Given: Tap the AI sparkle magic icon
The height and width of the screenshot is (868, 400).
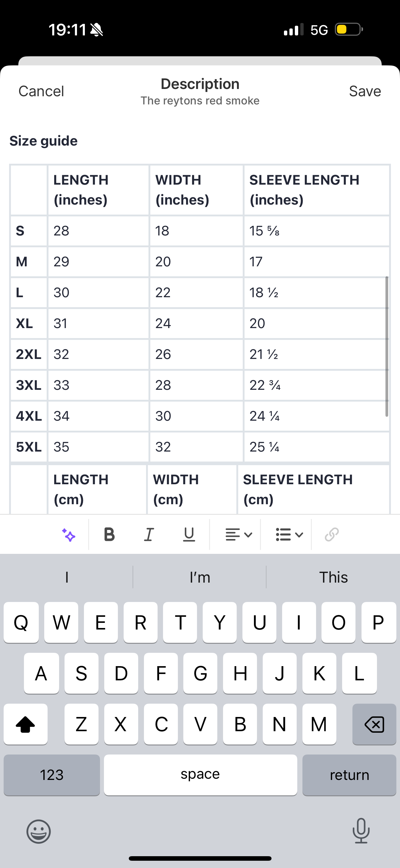Looking at the screenshot, I should tap(69, 535).
